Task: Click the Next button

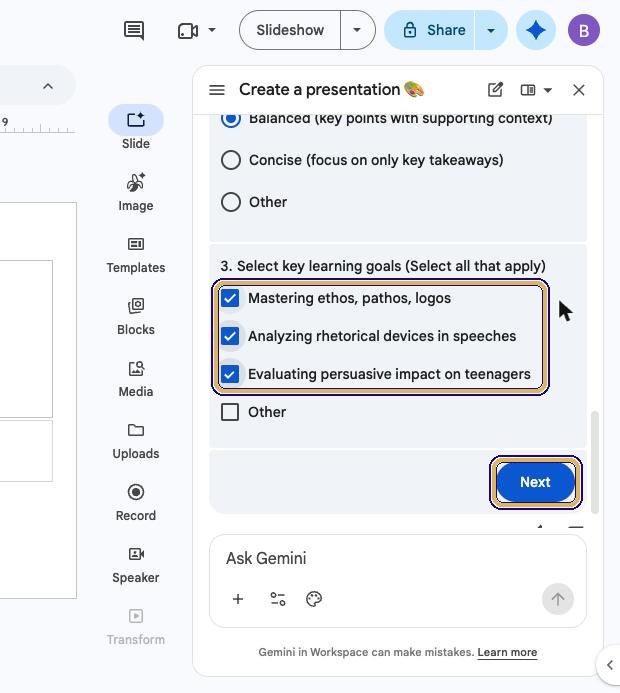Action: click(x=535, y=482)
